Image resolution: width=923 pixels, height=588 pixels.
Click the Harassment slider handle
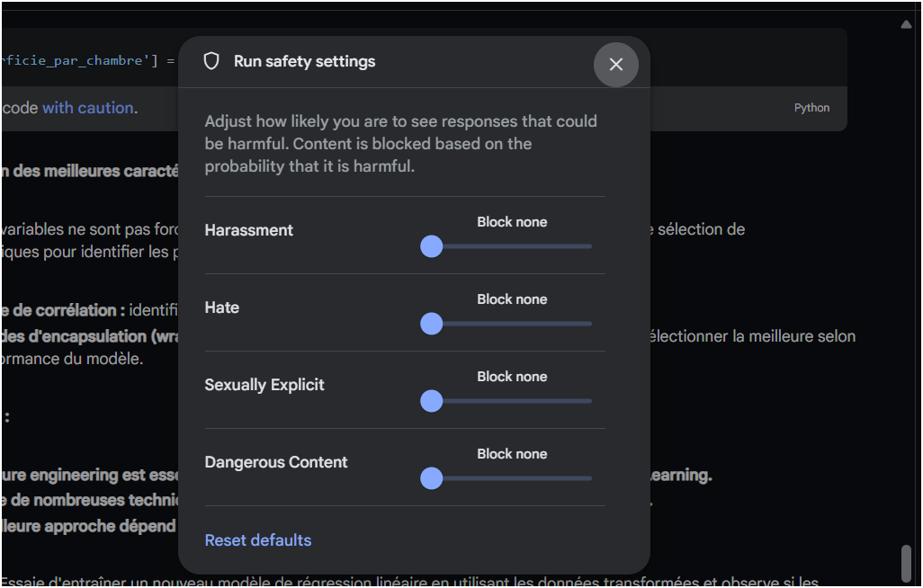pos(432,246)
